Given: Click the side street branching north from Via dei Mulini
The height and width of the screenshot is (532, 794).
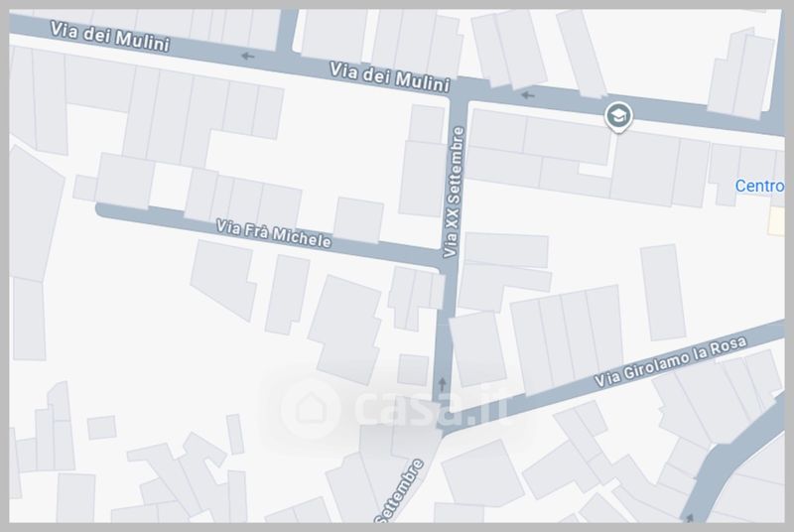Looking at the screenshot, I should pyautogui.click(x=287, y=31).
